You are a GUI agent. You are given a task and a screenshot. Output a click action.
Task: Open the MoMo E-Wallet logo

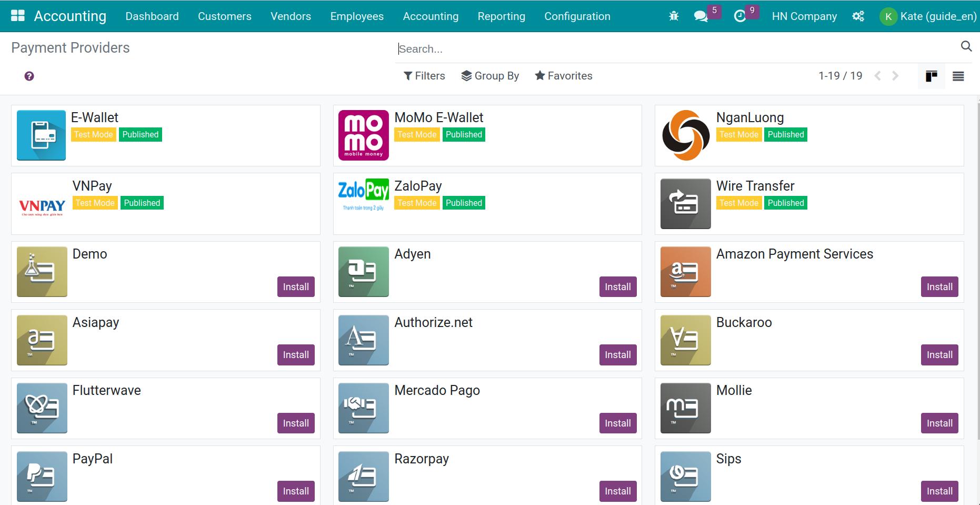(x=364, y=135)
